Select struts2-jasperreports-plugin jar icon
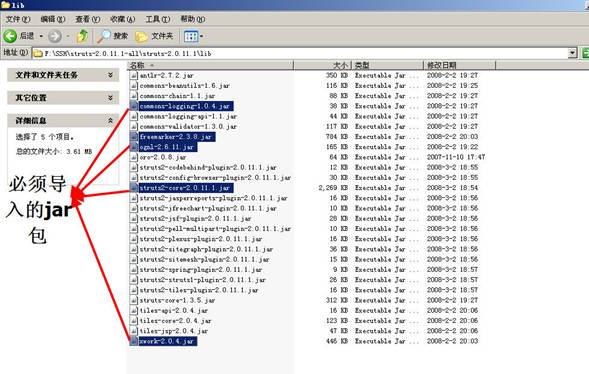 [x=134, y=198]
